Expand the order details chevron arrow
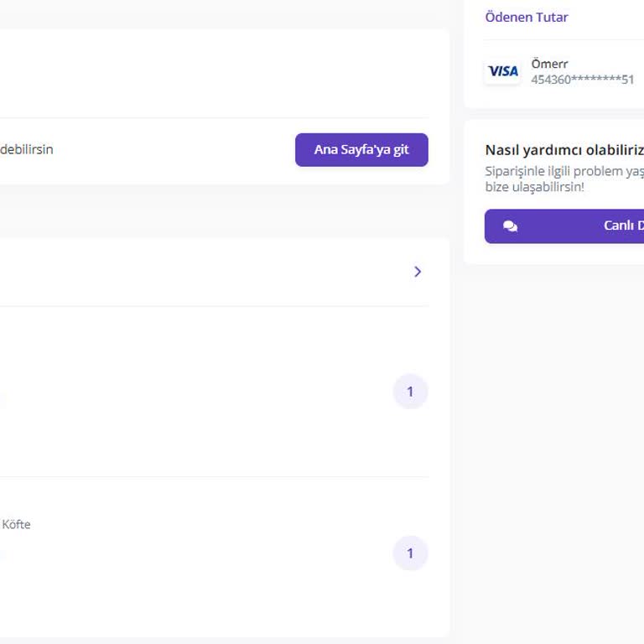This screenshot has width=644, height=644. point(418,272)
